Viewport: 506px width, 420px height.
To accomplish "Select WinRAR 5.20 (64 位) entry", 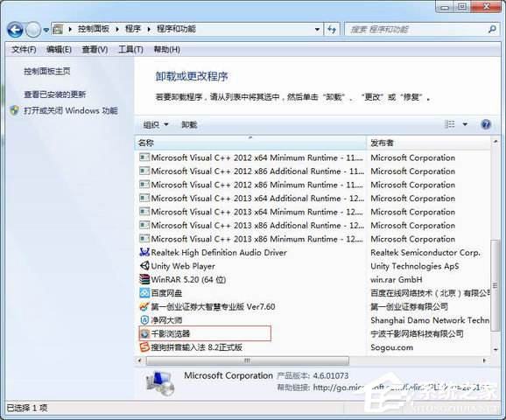I will 188,280.
